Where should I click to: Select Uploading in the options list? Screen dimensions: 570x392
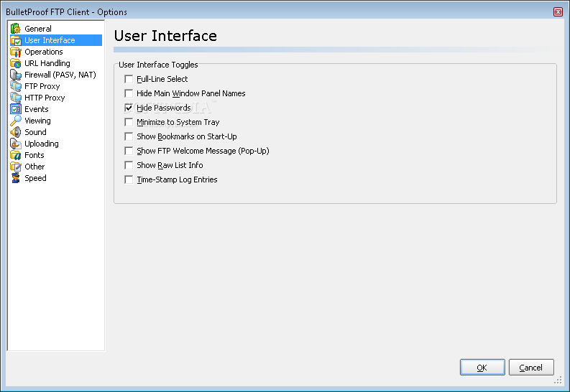point(42,144)
